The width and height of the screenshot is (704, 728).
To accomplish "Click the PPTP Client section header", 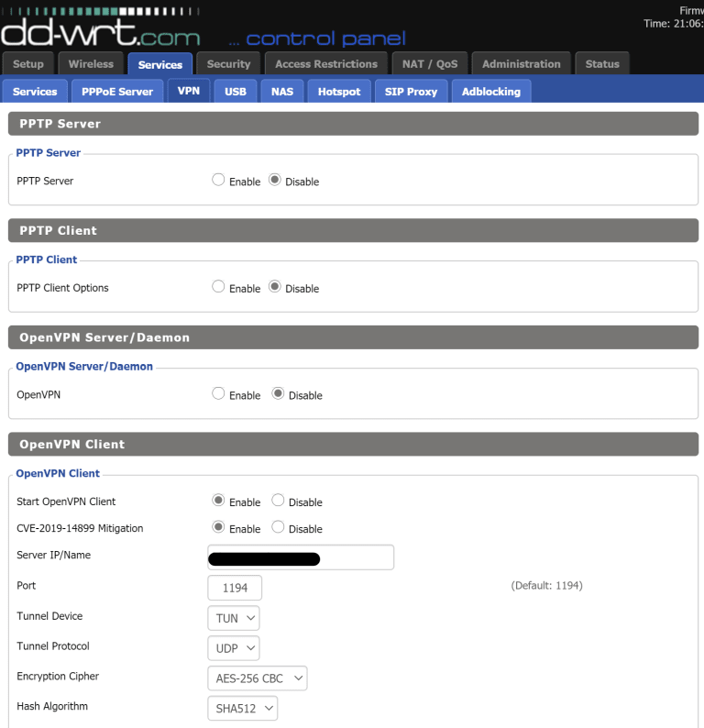I will click(353, 230).
